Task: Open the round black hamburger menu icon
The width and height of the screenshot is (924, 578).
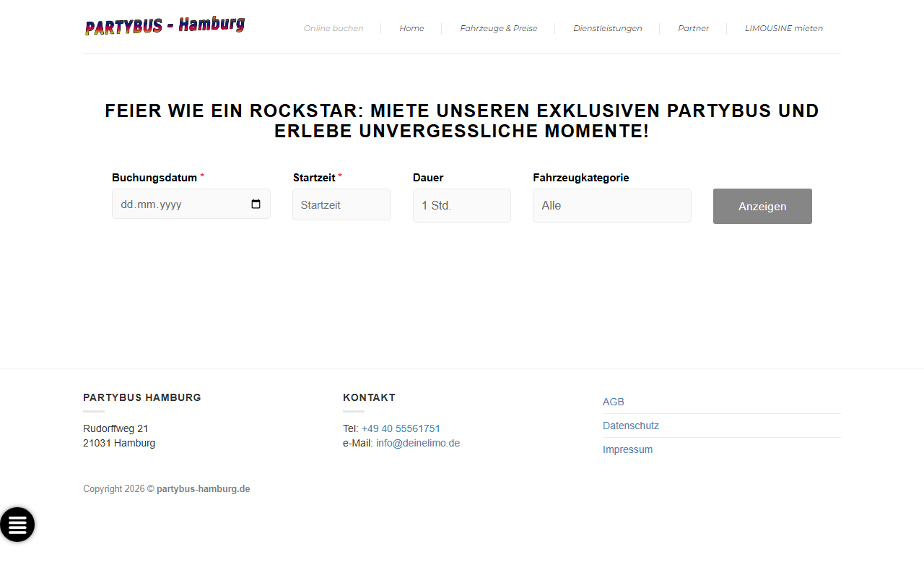Action: (x=17, y=525)
